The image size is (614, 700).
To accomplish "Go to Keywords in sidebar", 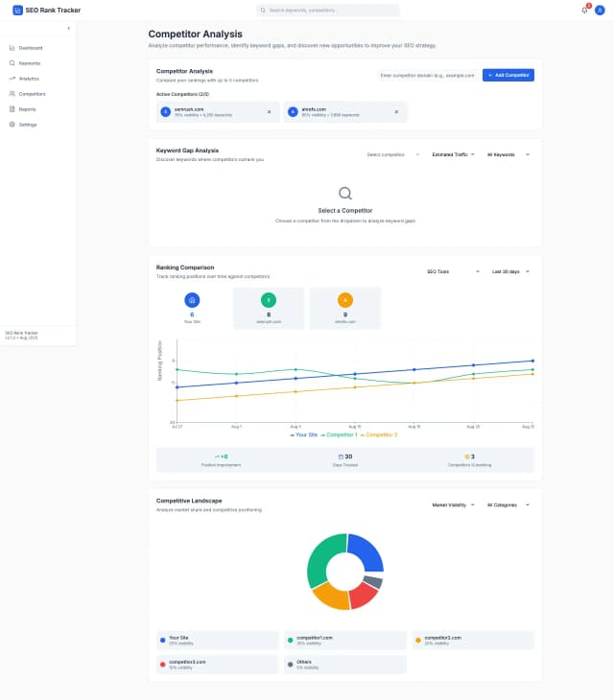I will point(30,63).
